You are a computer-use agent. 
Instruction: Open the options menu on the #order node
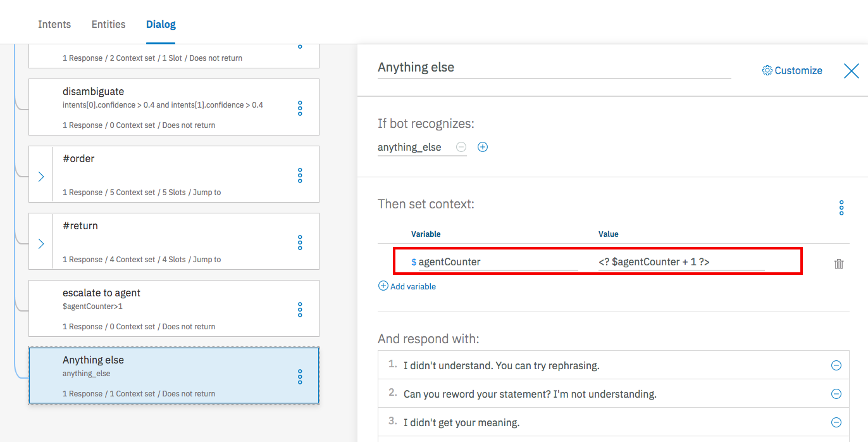[x=299, y=175]
